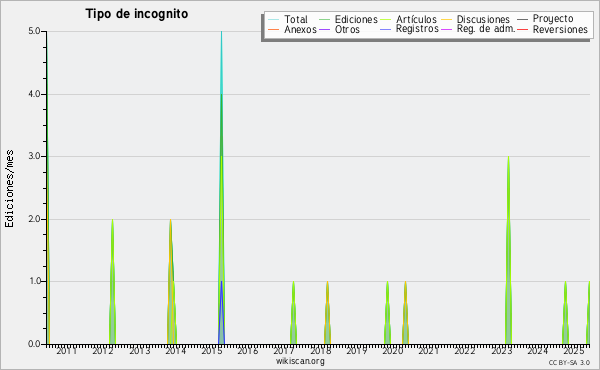Click the purple Otros legend line swatch
The width and height of the screenshot is (600, 370).
point(324,29)
